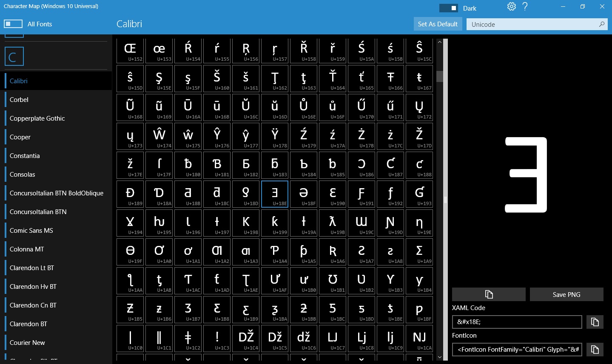Copy the XAML Code value
Image resolution: width=612 pixels, height=364 pixels.
point(595,322)
